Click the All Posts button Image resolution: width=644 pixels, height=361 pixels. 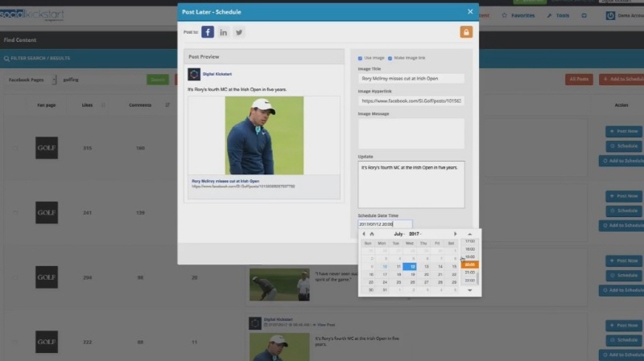click(579, 79)
